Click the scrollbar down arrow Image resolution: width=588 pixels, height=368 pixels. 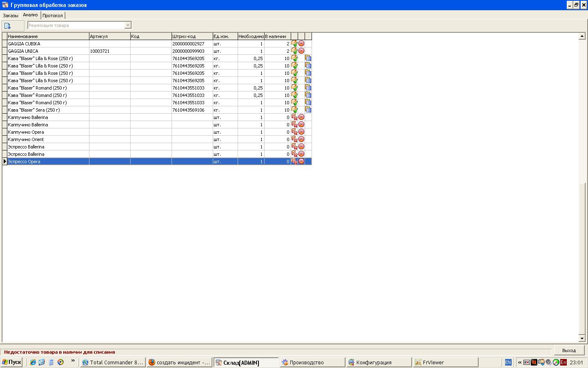pyautogui.click(x=582, y=339)
